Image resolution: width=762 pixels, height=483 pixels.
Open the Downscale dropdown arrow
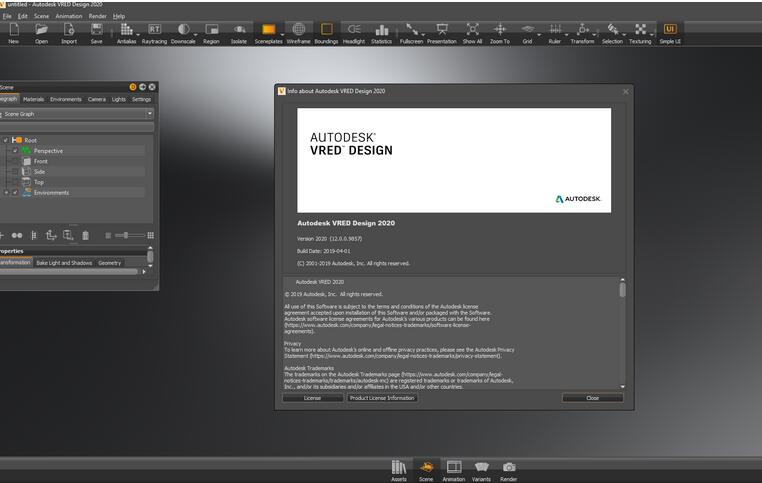pyautogui.click(x=195, y=35)
